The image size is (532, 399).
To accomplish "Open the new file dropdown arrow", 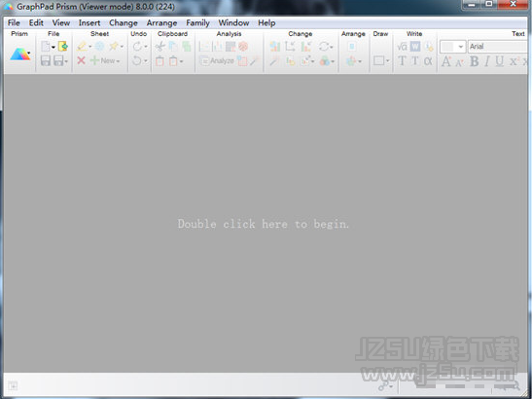I will 53,47.
